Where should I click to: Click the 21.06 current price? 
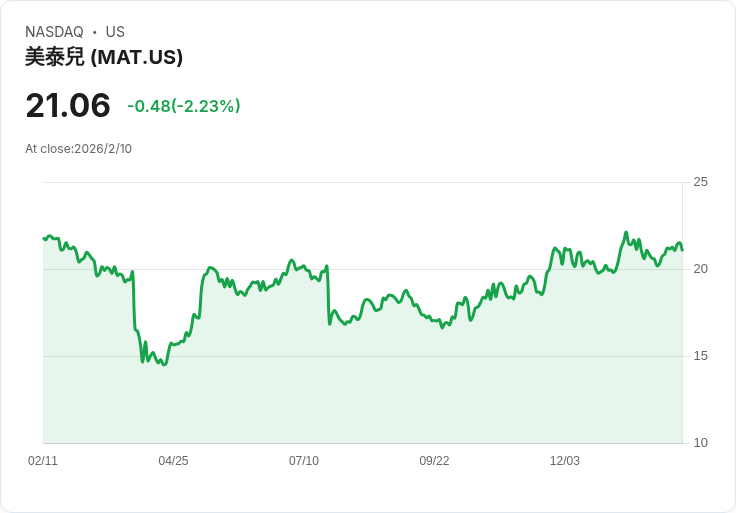68,105
